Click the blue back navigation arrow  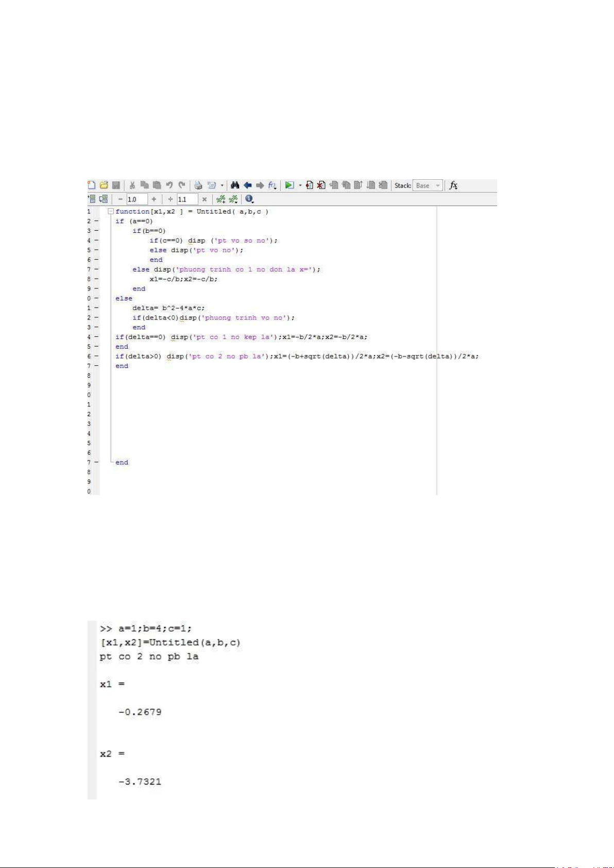pos(248,185)
